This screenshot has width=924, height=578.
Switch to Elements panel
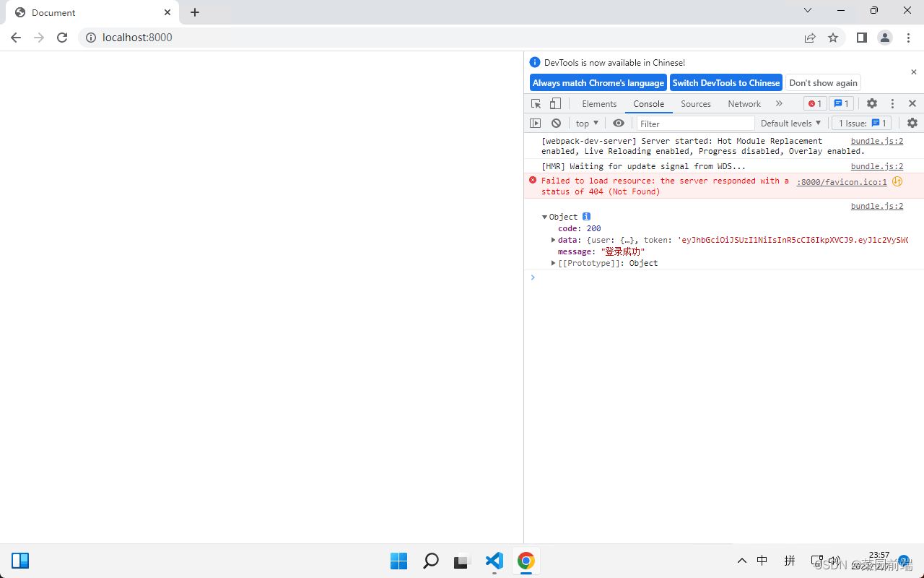click(x=599, y=104)
